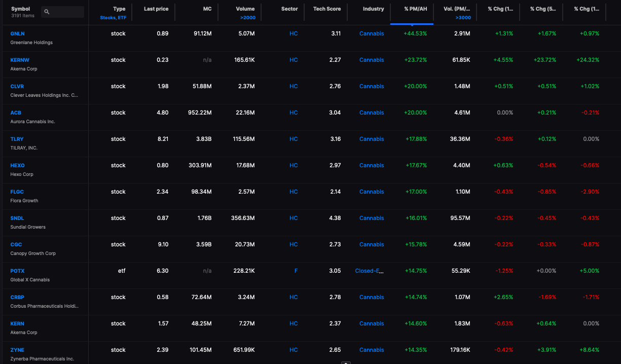This screenshot has height=364, width=621.
Task: Click the Cannabis industry link in ZYNE row
Action: 372,350
